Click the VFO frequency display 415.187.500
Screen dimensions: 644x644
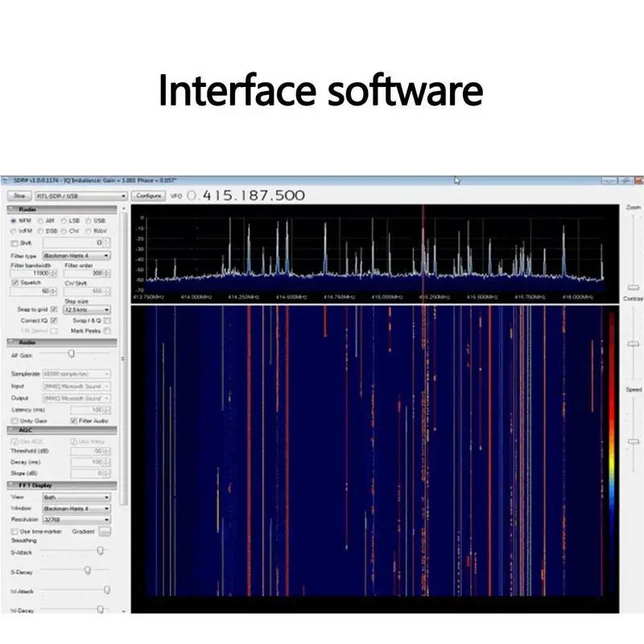254,195
